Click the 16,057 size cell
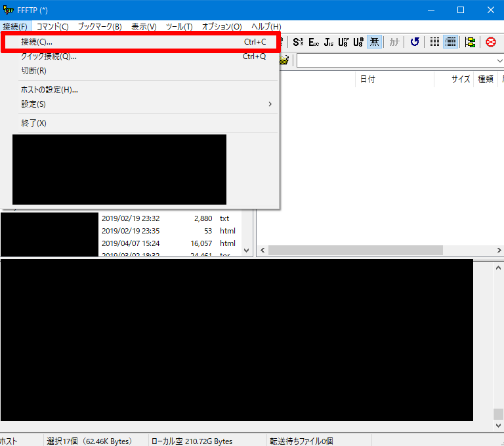Image resolution: width=504 pixels, height=446 pixels. (201, 243)
